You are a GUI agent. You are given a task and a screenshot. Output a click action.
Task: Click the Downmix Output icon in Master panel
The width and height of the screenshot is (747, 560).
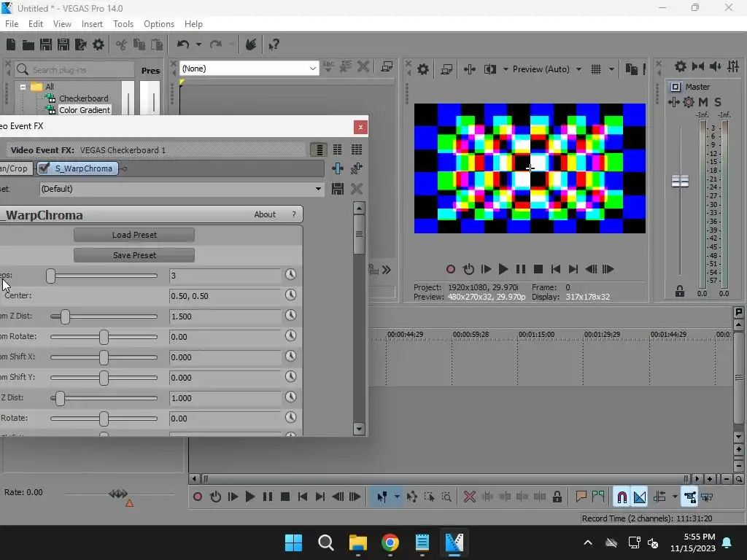click(698, 66)
